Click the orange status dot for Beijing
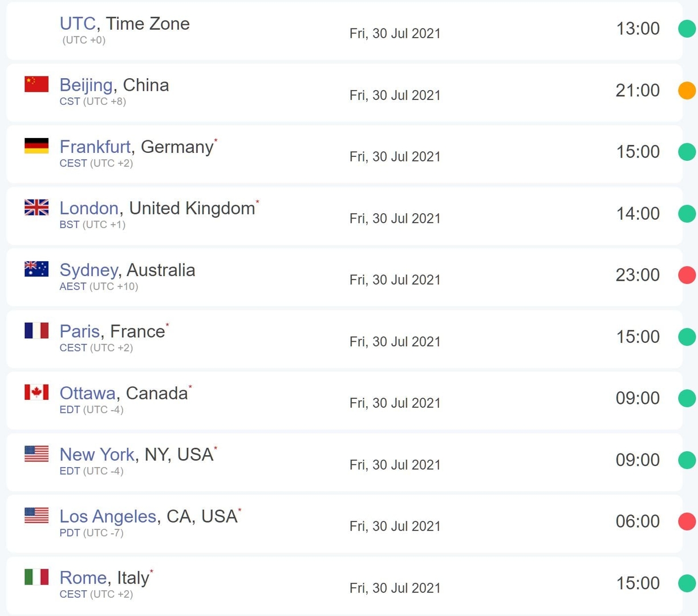698x616 pixels. [x=687, y=90]
